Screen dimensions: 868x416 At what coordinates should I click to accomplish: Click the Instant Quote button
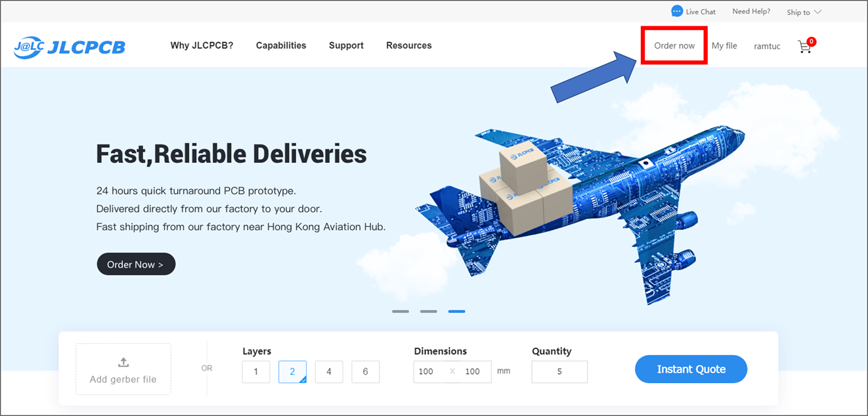coord(691,369)
